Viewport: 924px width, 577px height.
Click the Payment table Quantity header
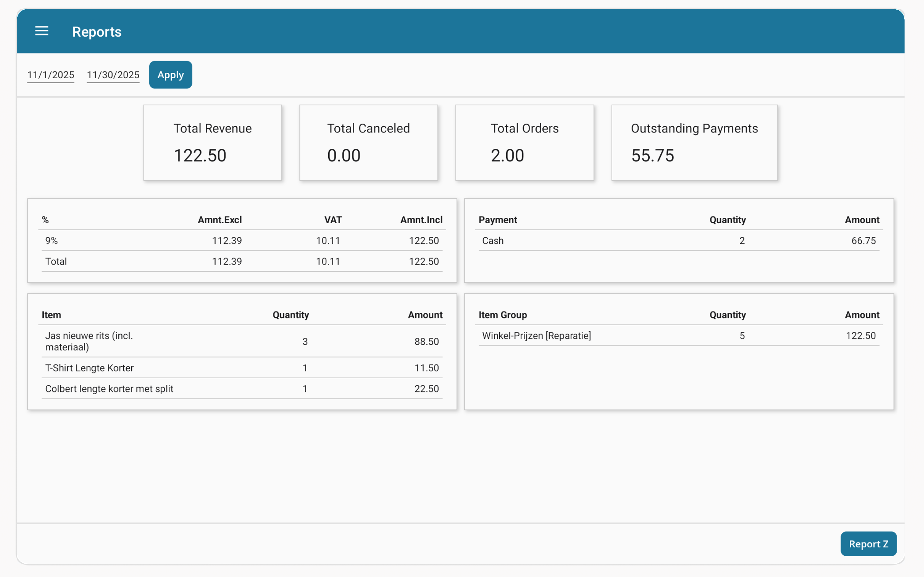point(727,220)
